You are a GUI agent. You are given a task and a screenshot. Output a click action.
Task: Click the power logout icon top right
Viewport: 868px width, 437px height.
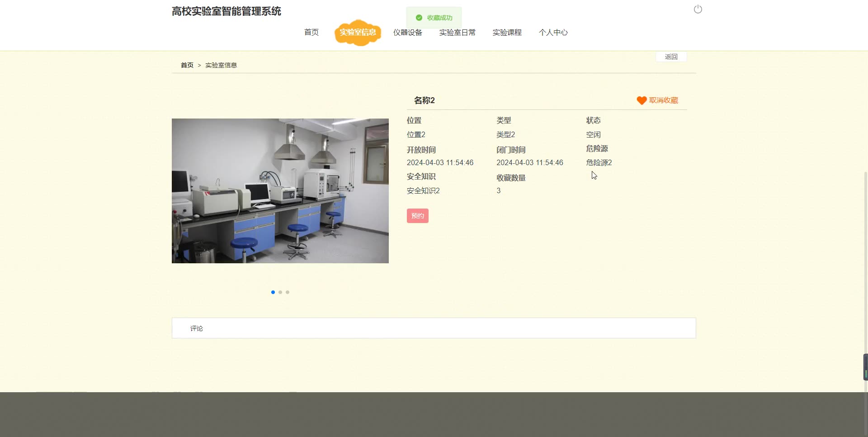(x=698, y=9)
